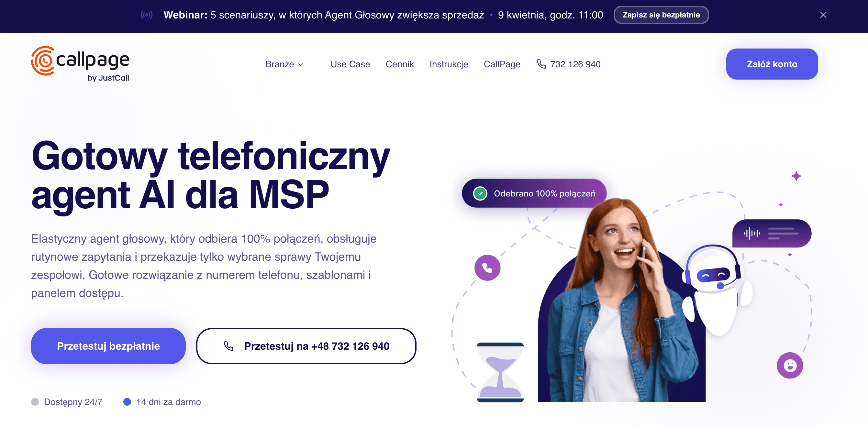Dismiss the webinar banner with X

pyautogui.click(x=823, y=15)
